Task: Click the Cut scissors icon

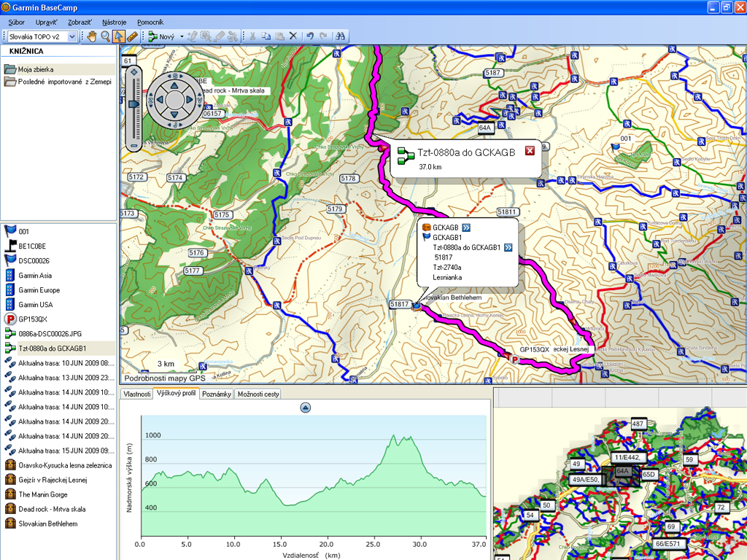Action: coord(252,36)
